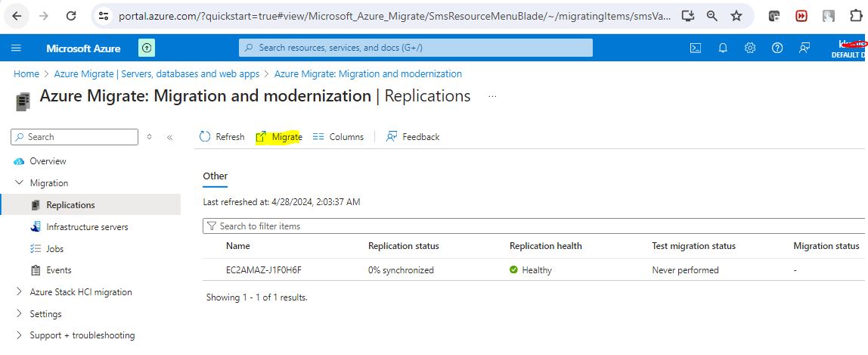Go to Home breadcrumb link
This screenshot has height=355, width=868.
pos(26,74)
